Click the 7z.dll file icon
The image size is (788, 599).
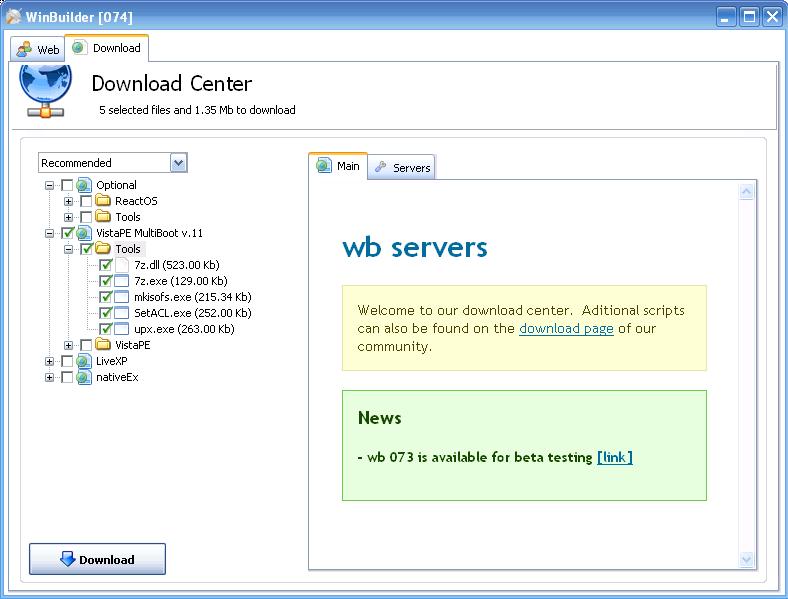point(122,265)
